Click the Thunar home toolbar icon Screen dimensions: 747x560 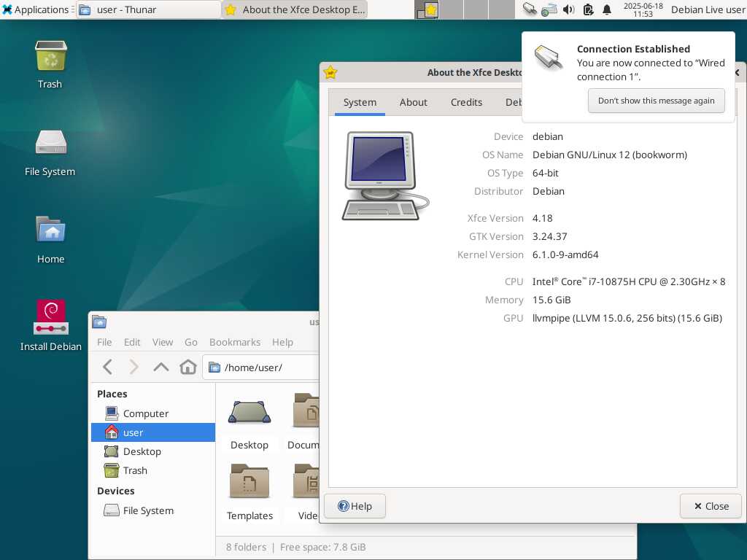pyautogui.click(x=188, y=367)
